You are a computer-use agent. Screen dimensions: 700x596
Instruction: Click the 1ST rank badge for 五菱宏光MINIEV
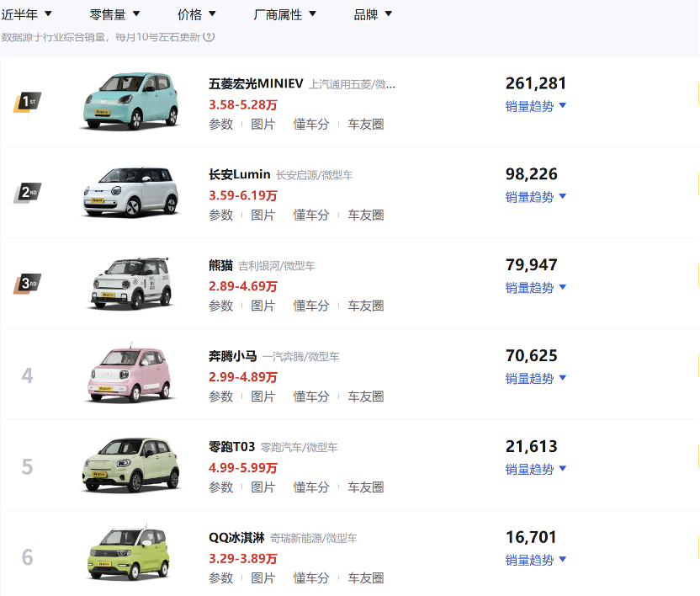[28, 101]
